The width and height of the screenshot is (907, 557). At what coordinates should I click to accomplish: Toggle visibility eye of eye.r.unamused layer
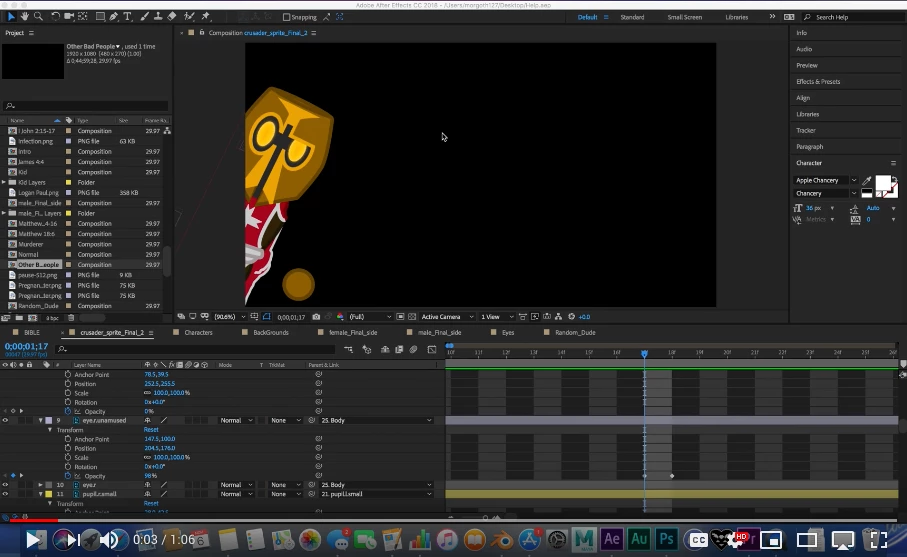pyautogui.click(x=5, y=420)
